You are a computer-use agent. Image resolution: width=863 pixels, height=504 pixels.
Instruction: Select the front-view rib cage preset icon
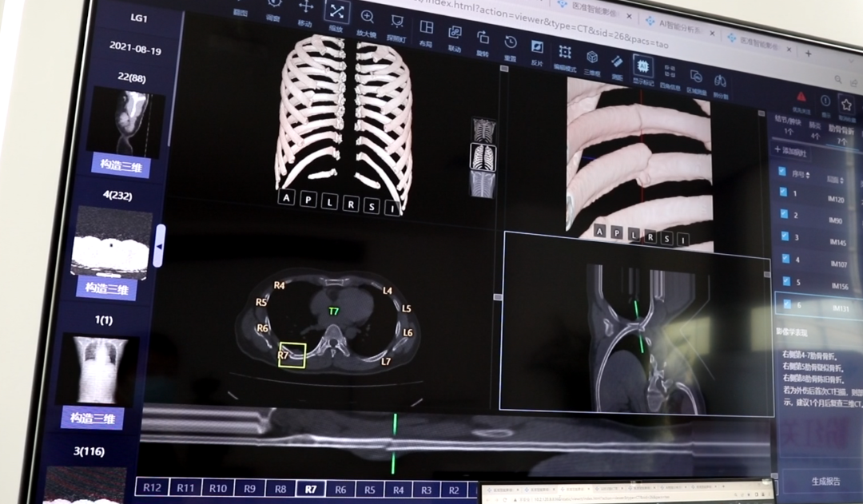[x=483, y=131]
